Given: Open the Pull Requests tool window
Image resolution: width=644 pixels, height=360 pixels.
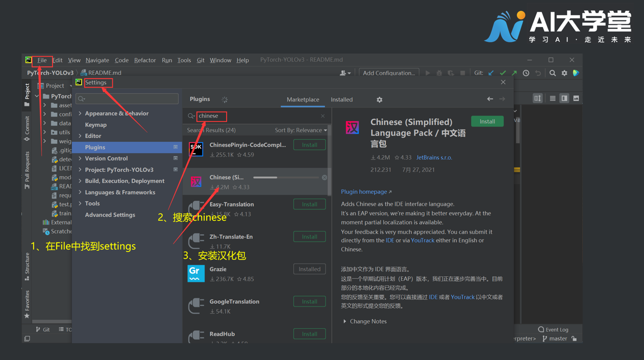Looking at the screenshot, I should coord(27,170).
